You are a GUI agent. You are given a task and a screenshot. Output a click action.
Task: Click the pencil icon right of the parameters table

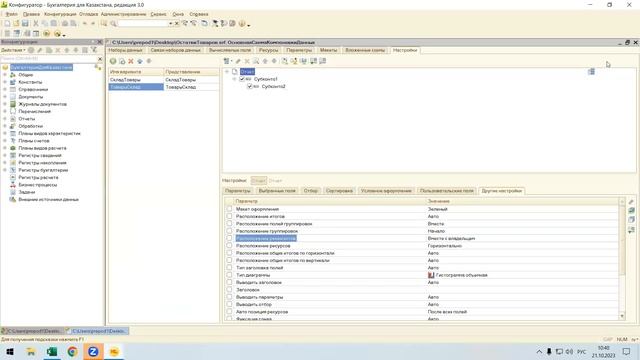pyautogui.click(x=631, y=202)
